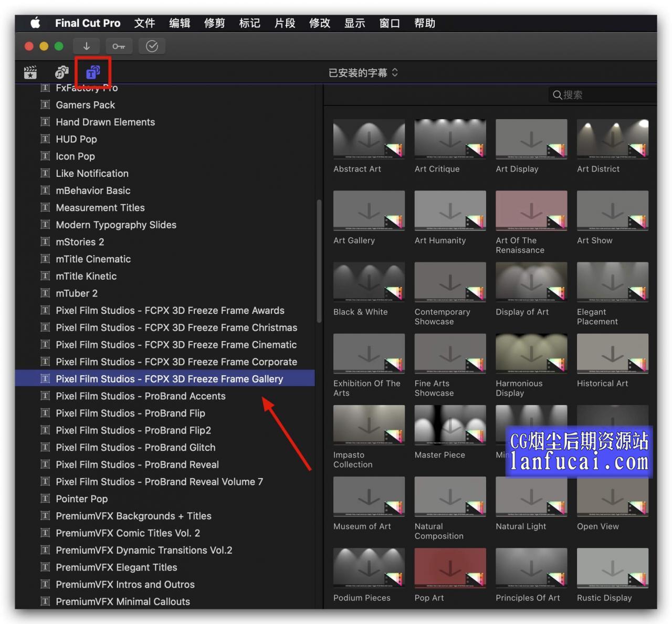Select ProBrand Reveal Volume 7 category
Viewport: 672px width, 624px height.
pyautogui.click(x=165, y=481)
